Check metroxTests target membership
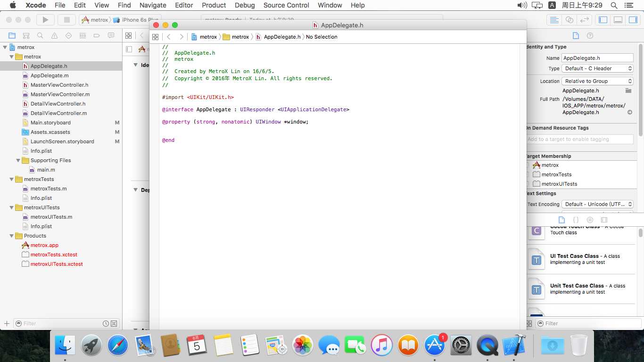The image size is (644, 362). [x=527, y=174]
